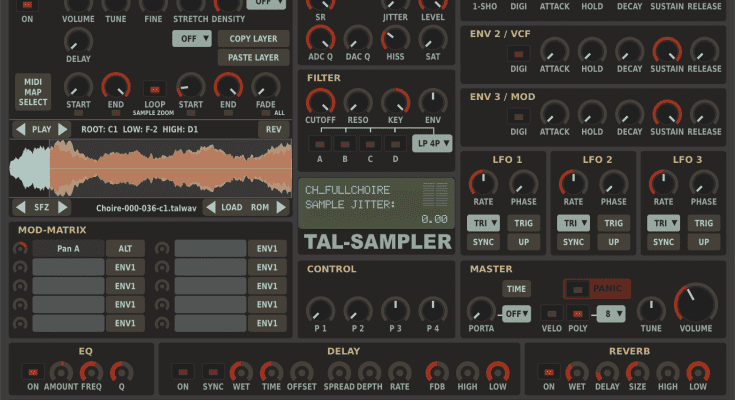Click the right arrow beside PLAY

64,129
